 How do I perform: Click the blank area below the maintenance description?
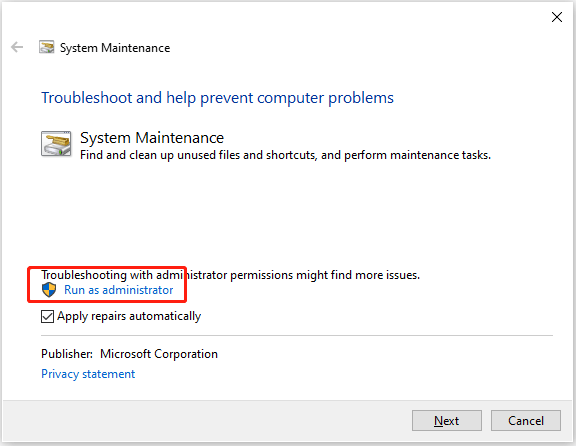[288, 215]
